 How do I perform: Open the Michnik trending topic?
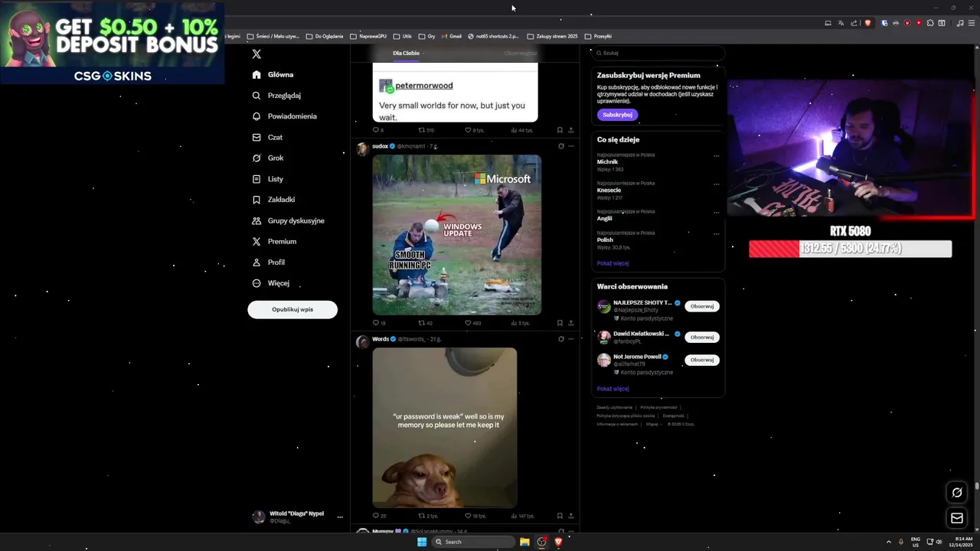point(607,162)
